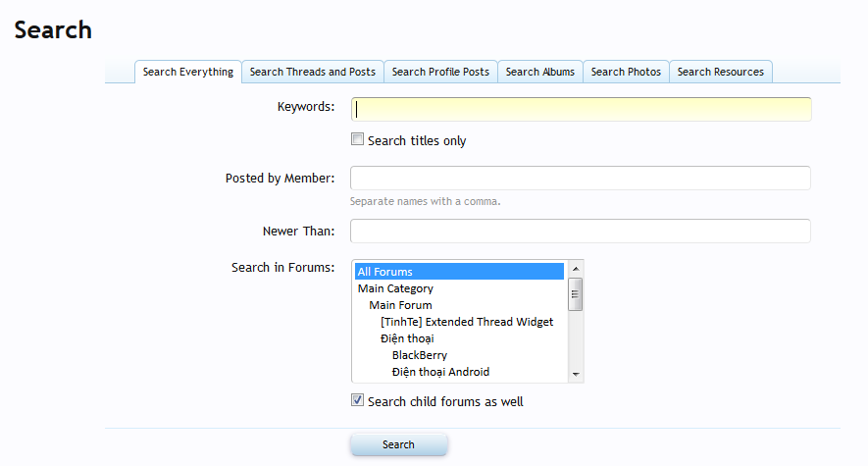Go to Search Albums tab
The height and width of the screenshot is (466, 868).
tap(539, 72)
